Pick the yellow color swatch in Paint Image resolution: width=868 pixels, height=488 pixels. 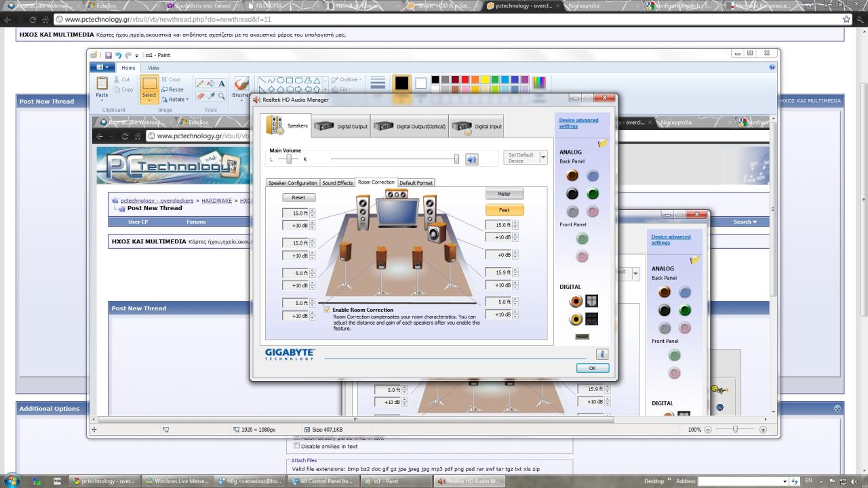coord(485,79)
